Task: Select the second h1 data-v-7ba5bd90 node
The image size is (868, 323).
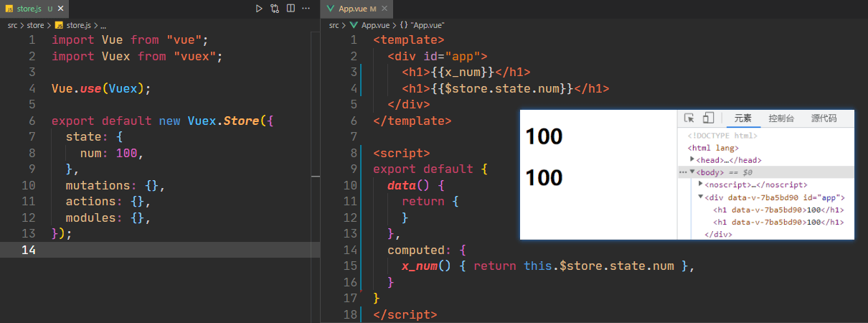Action: pos(778,223)
